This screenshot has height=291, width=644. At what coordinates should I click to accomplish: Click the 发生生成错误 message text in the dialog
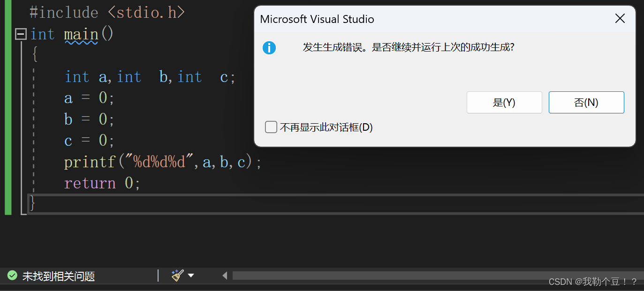[x=409, y=48]
